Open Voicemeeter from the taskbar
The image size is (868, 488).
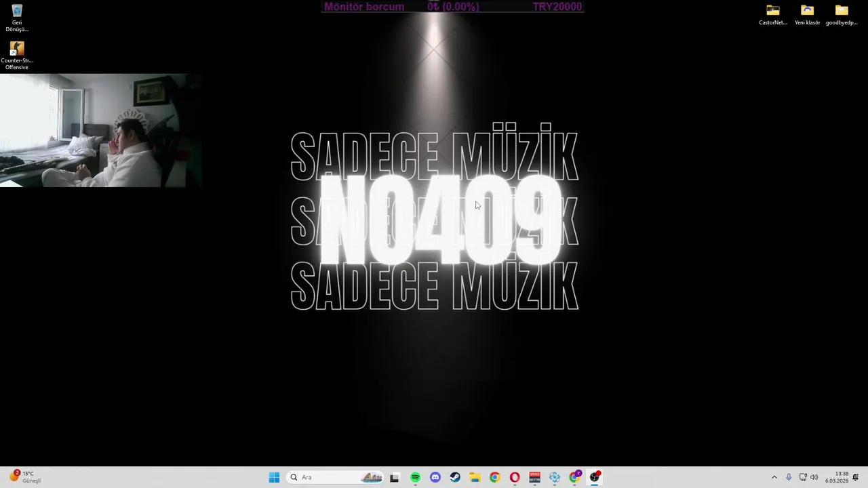point(534,477)
